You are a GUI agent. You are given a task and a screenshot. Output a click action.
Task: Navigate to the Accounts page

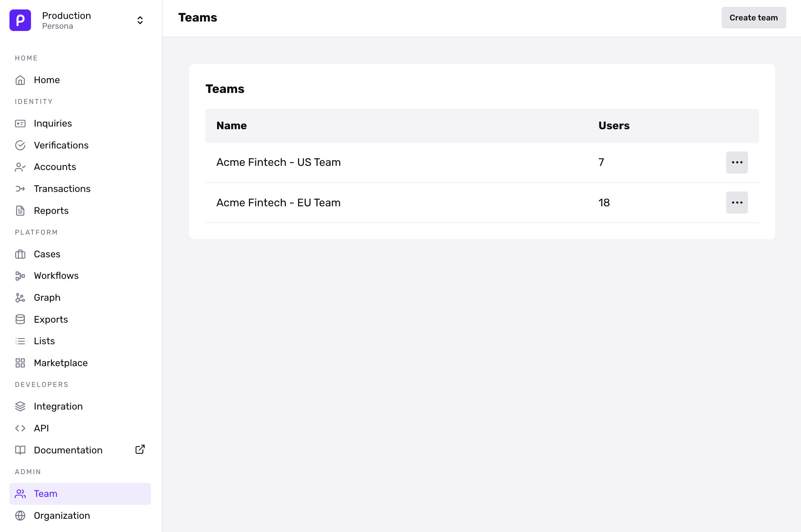(x=55, y=167)
